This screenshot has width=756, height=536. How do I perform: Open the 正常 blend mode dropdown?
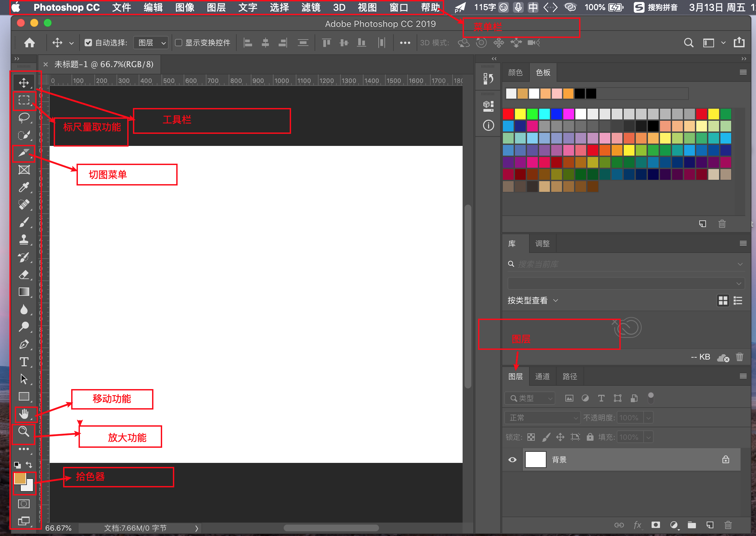[x=542, y=418]
